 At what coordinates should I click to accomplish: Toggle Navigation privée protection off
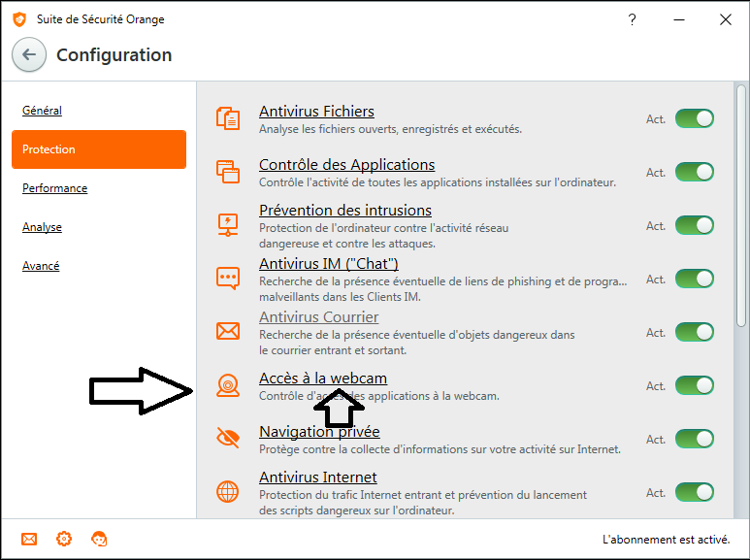click(694, 439)
